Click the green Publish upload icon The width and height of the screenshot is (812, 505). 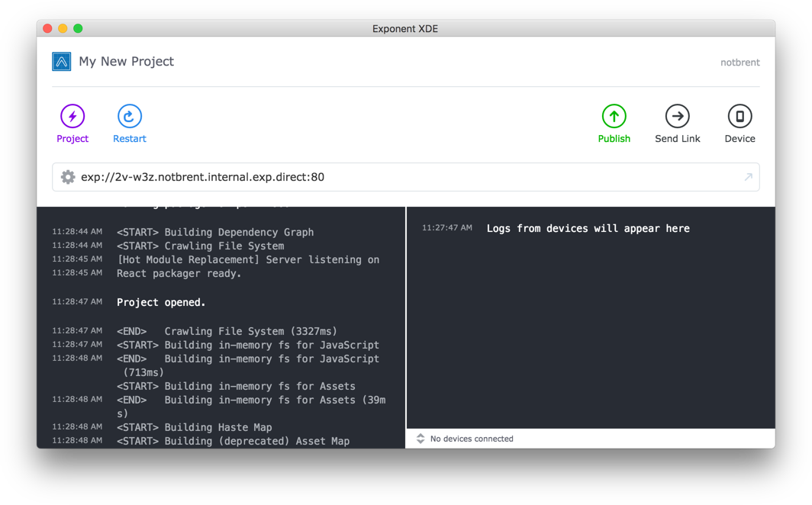tap(614, 116)
